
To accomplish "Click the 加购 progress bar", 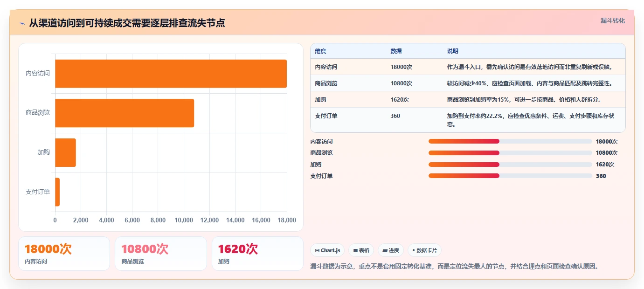I will (510, 165).
